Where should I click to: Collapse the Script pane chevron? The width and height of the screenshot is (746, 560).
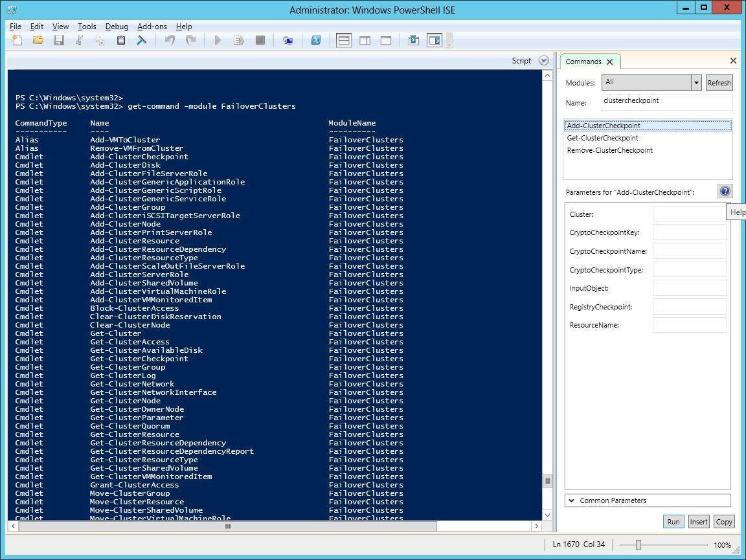point(543,60)
